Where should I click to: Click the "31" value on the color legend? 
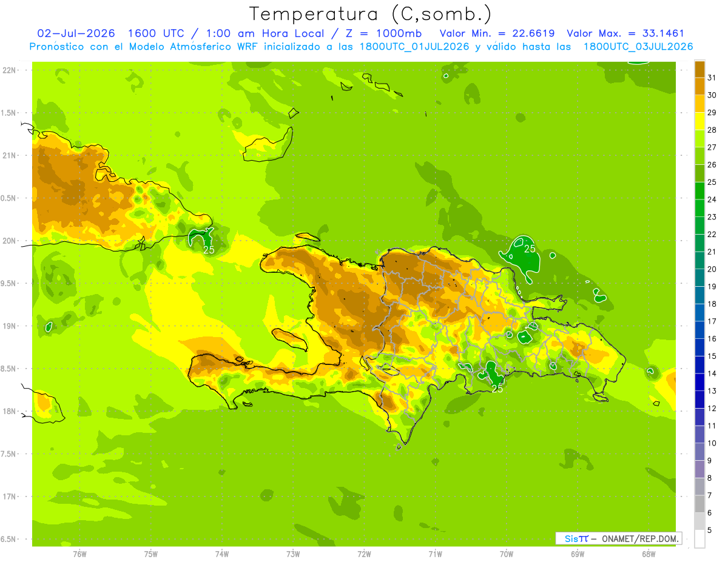[713, 78]
